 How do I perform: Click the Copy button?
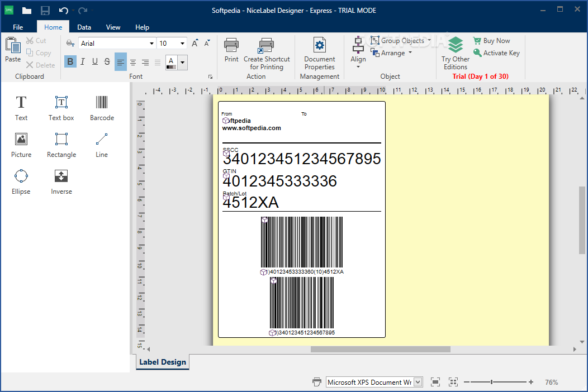(39, 53)
